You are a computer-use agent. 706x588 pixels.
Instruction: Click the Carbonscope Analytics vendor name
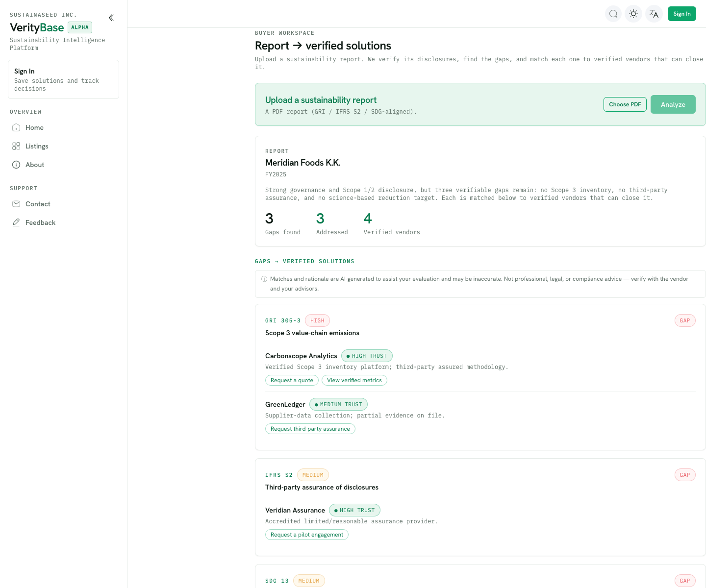pos(301,356)
